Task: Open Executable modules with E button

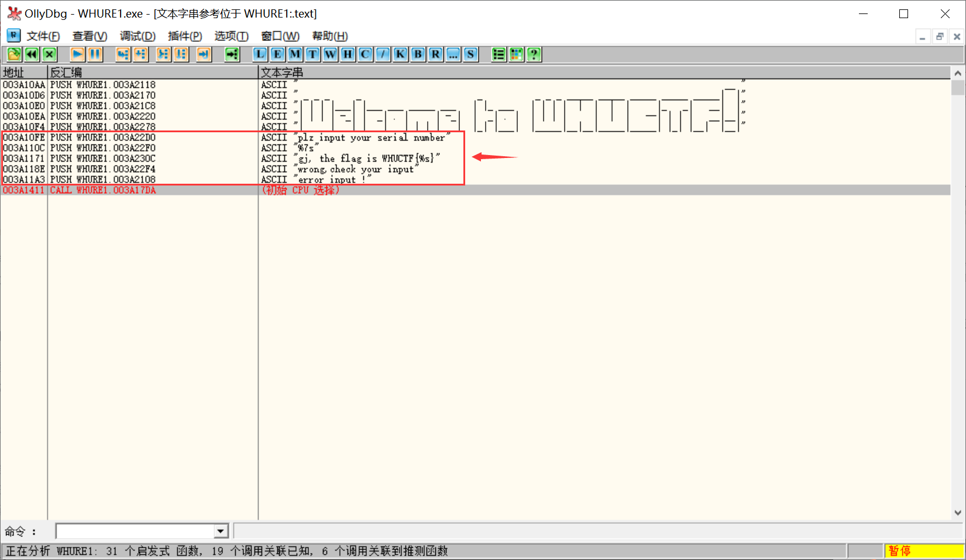Action: pos(277,54)
